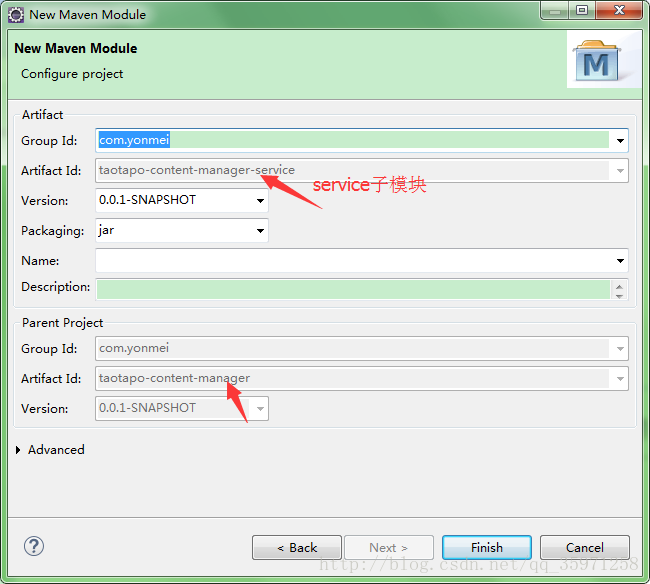Close the New Maven Module dialog
650x584 pixels.
619,10
